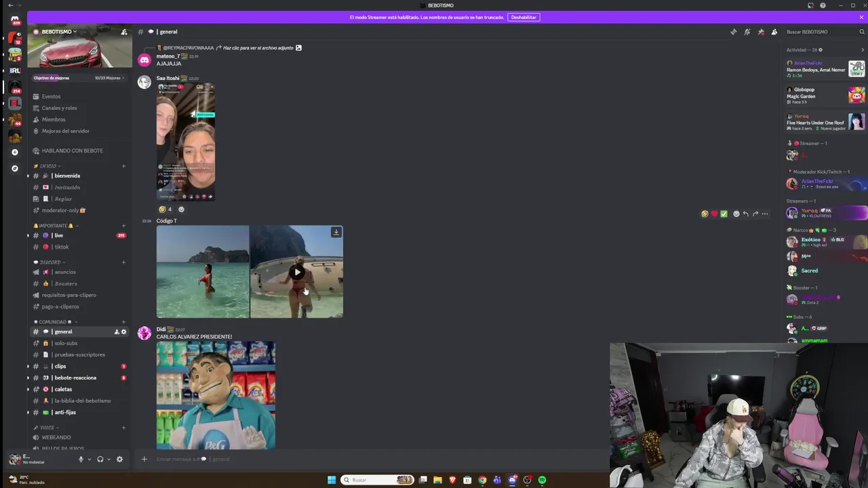Open the tiktok channel
The image size is (868, 488).
[79, 247]
